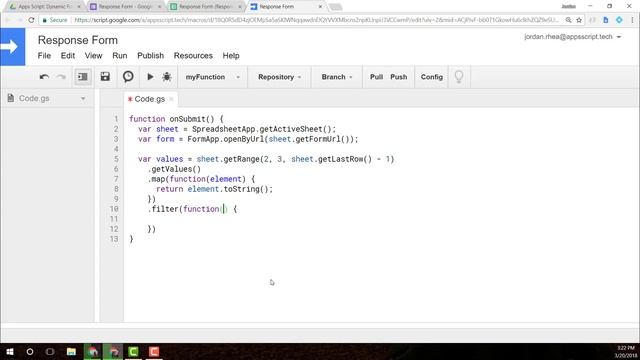Image resolution: width=640 pixels, height=360 pixels.
Task: Click the lightbulb icon in toolbar
Action: (x=459, y=77)
